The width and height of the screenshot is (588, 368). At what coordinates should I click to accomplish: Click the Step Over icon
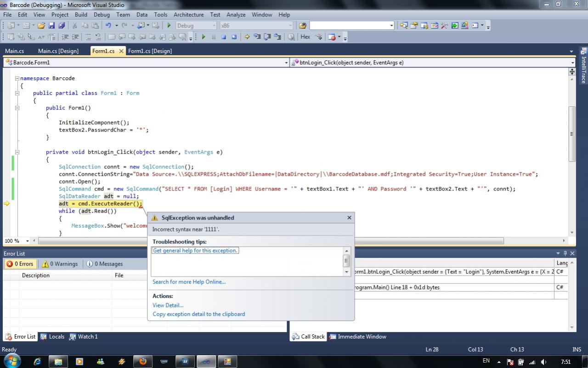[x=267, y=37]
